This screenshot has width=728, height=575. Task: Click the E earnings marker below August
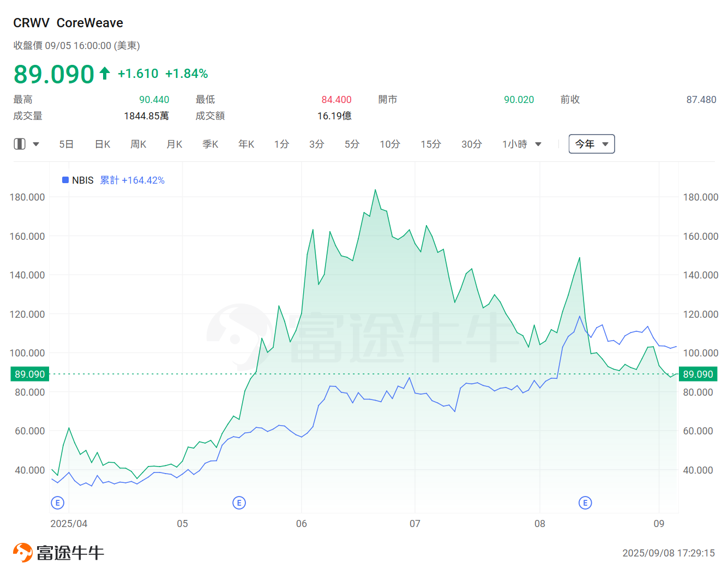click(x=585, y=503)
